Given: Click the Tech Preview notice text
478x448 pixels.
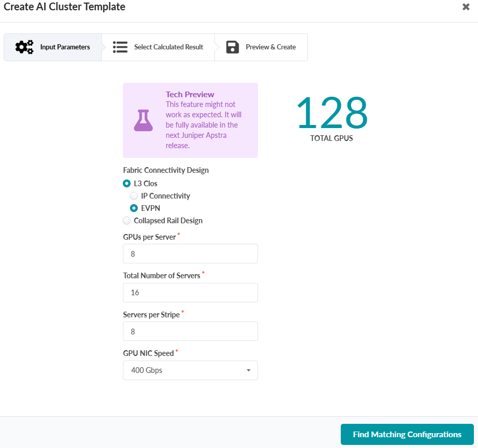Looking at the screenshot, I should 204,124.
